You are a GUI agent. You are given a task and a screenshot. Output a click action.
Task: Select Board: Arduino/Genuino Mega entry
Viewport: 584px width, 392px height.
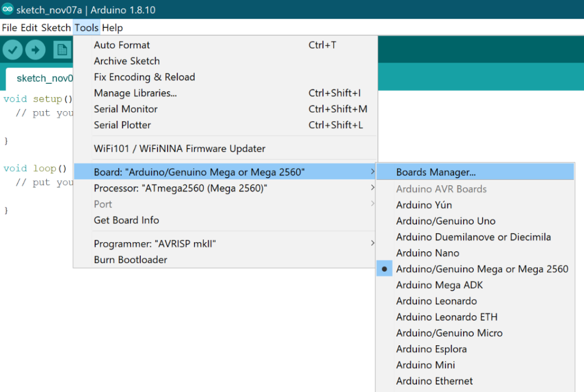[225, 172]
